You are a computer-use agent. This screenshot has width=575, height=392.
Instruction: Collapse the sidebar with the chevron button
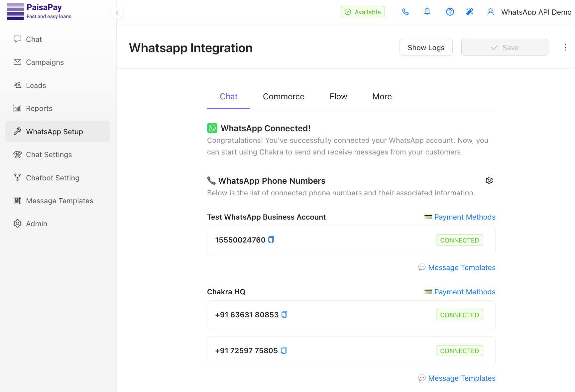pyautogui.click(x=117, y=13)
